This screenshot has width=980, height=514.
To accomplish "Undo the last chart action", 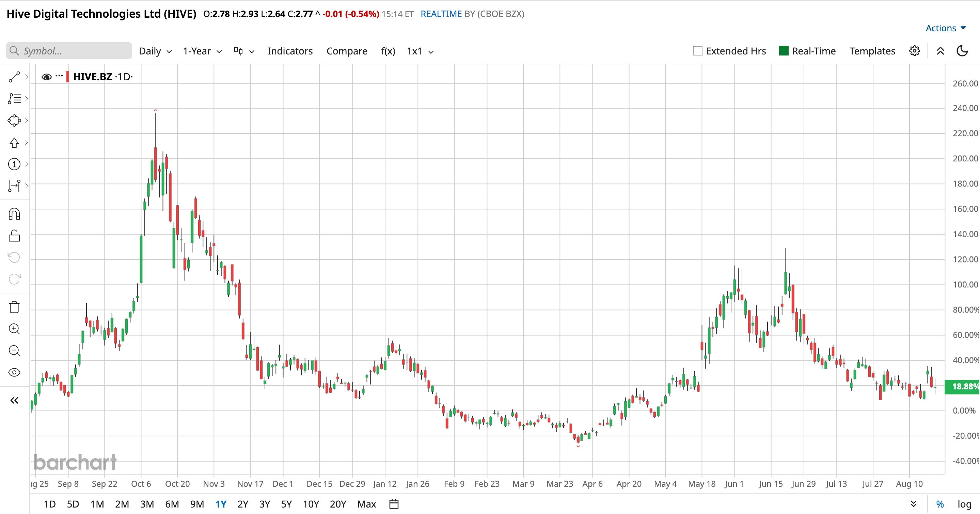I will (x=14, y=257).
